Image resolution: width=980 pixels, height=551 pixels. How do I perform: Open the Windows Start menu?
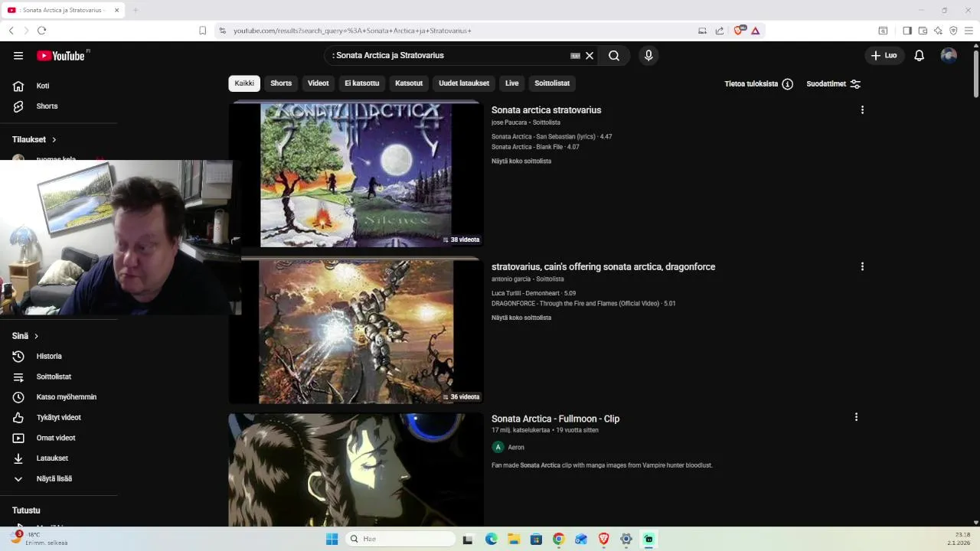click(332, 539)
